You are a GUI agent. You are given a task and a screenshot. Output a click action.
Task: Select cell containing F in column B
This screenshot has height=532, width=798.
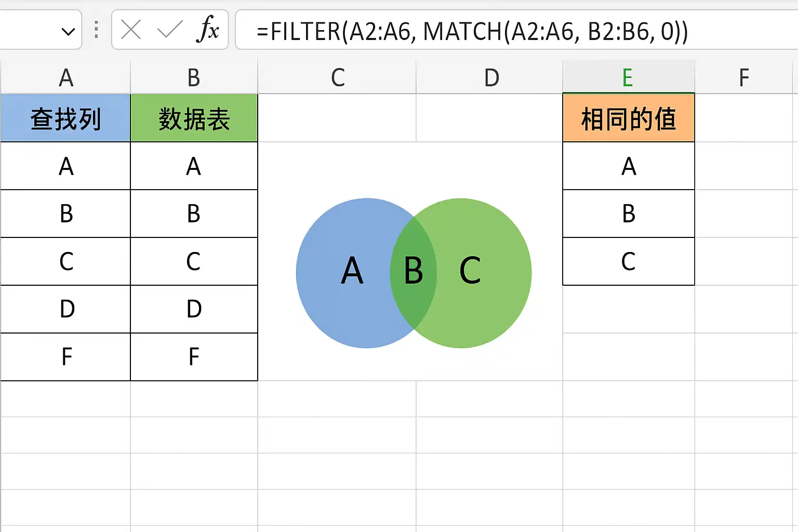194,357
